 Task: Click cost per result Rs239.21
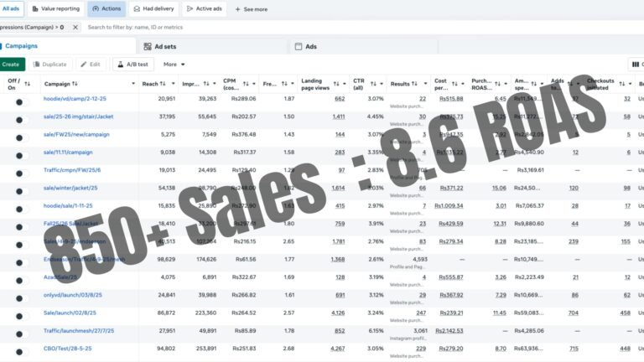[451, 313]
